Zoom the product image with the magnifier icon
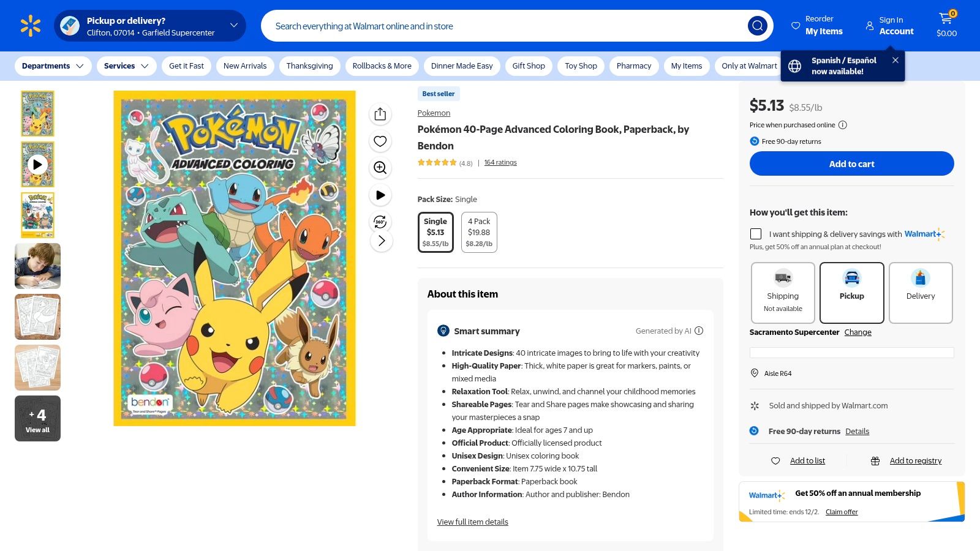This screenshot has height=551, width=980. [380, 168]
